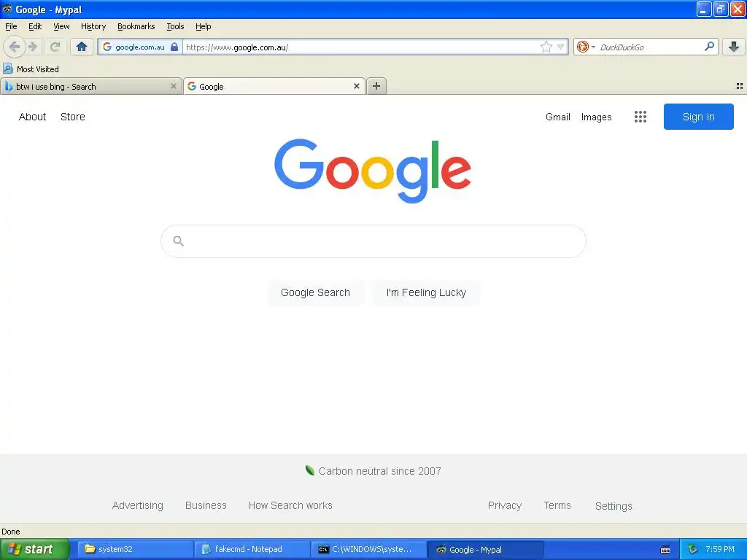Open the browser Home page
The image size is (747, 560).
tap(82, 47)
